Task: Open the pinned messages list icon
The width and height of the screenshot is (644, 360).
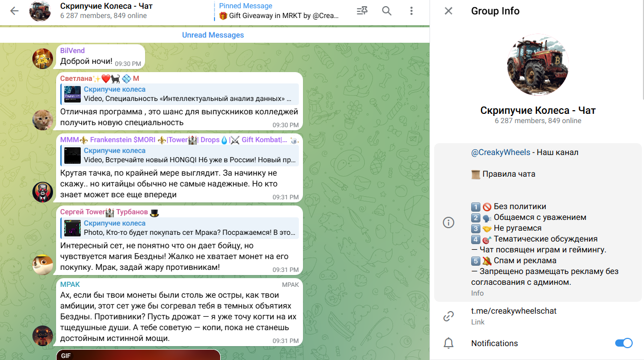Action: [x=362, y=11]
